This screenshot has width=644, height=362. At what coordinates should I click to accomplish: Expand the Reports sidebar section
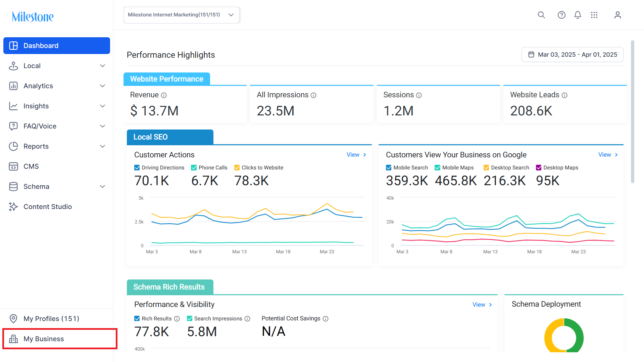click(x=57, y=146)
